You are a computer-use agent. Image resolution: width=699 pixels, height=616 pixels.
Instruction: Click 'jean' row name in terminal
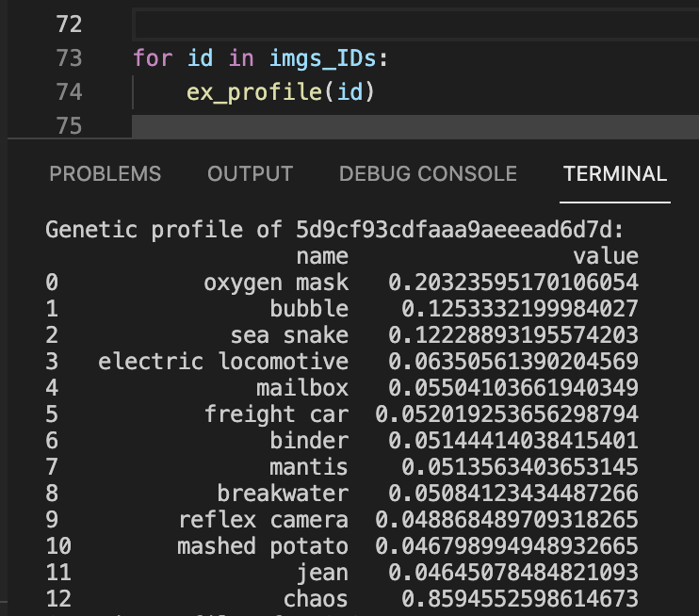pos(322,574)
